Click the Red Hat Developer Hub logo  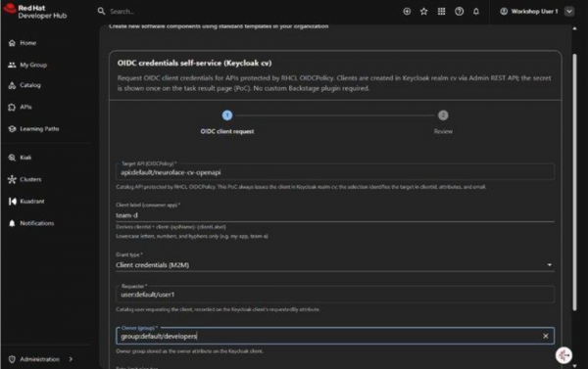click(35, 11)
